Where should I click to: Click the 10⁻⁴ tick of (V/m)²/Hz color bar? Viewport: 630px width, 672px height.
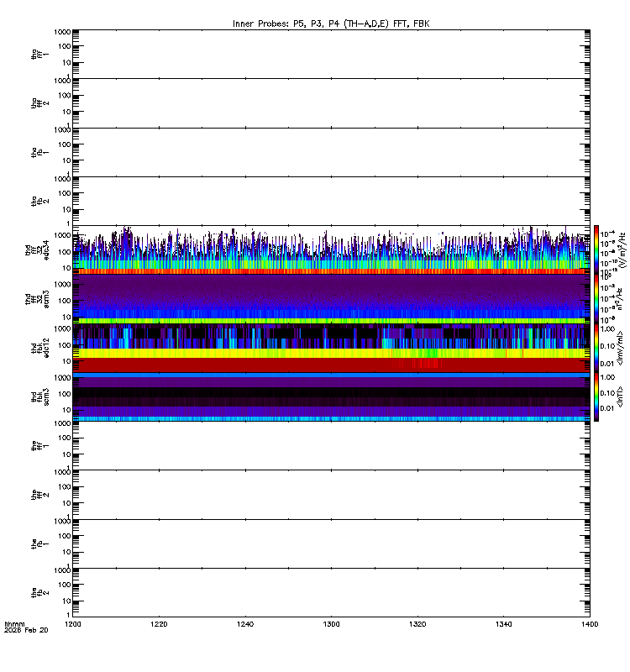pos(607,234)
